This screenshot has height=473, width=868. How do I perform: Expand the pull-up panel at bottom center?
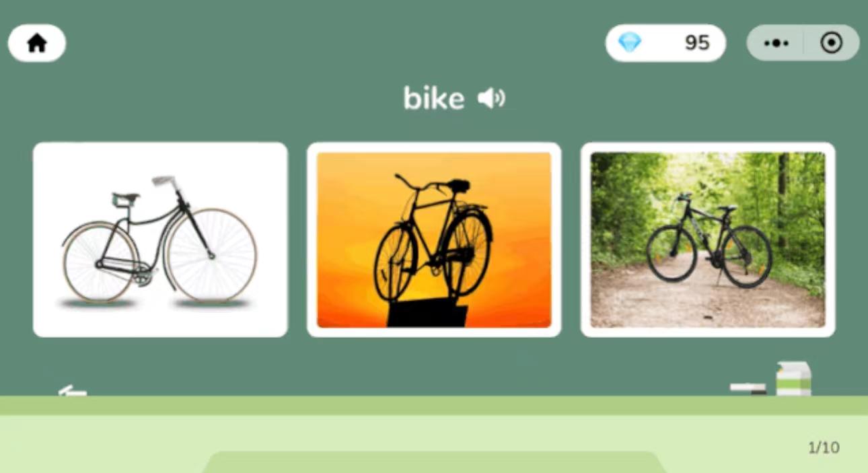pos(434,462)
